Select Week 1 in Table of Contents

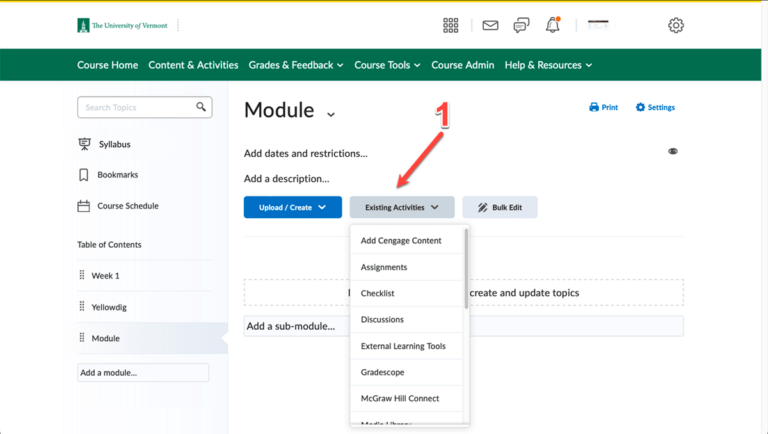tap(105, 275)
